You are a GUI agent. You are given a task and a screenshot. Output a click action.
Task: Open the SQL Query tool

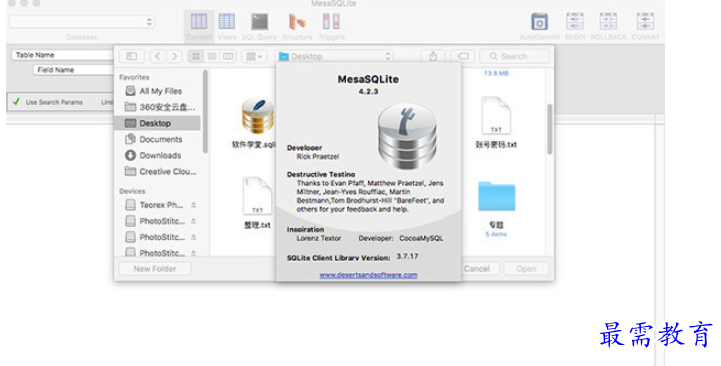point(259,26)
